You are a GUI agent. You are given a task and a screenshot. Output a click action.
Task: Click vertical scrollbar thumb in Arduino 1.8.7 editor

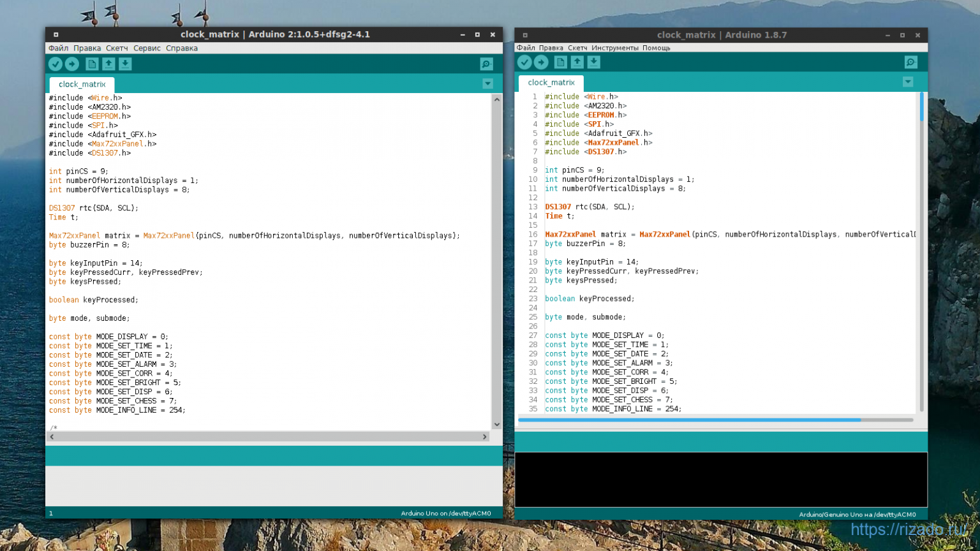[921, 107]
